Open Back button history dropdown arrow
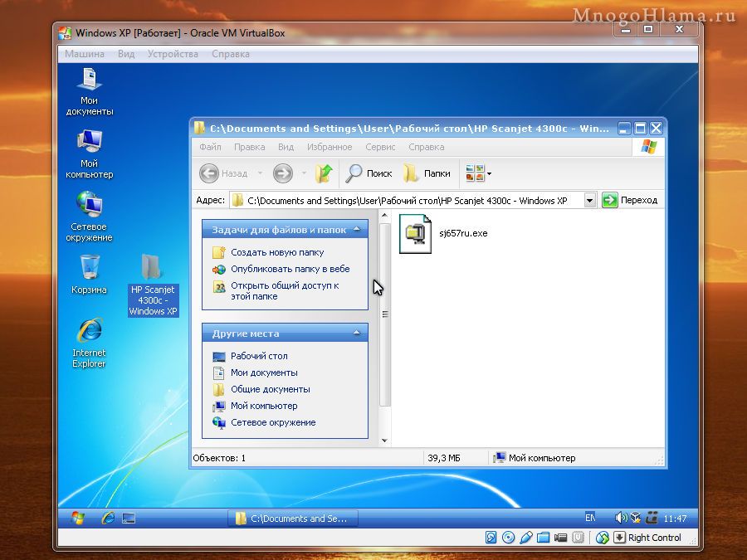The width and height of the screenshot is (747, 560). (x=260, y=173)
